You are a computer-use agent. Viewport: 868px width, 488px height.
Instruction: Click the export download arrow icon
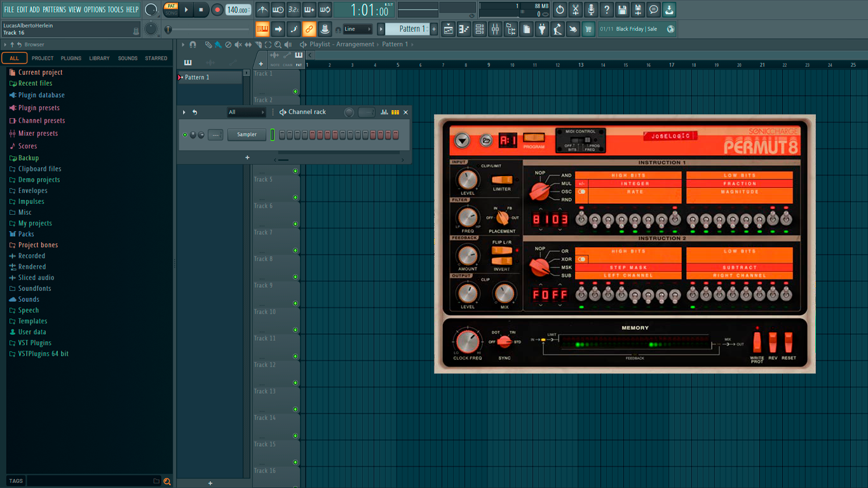[x=669, y=10]
